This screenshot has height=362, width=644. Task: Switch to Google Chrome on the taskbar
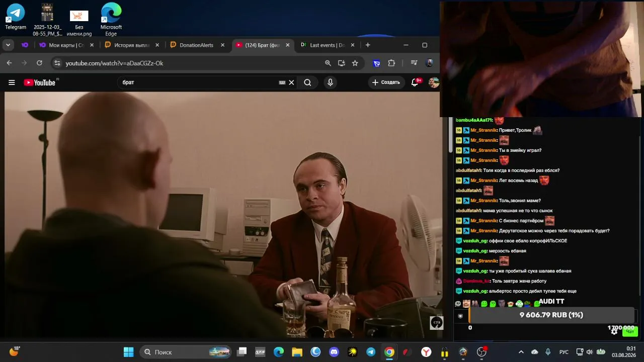(x=389, y=352)
